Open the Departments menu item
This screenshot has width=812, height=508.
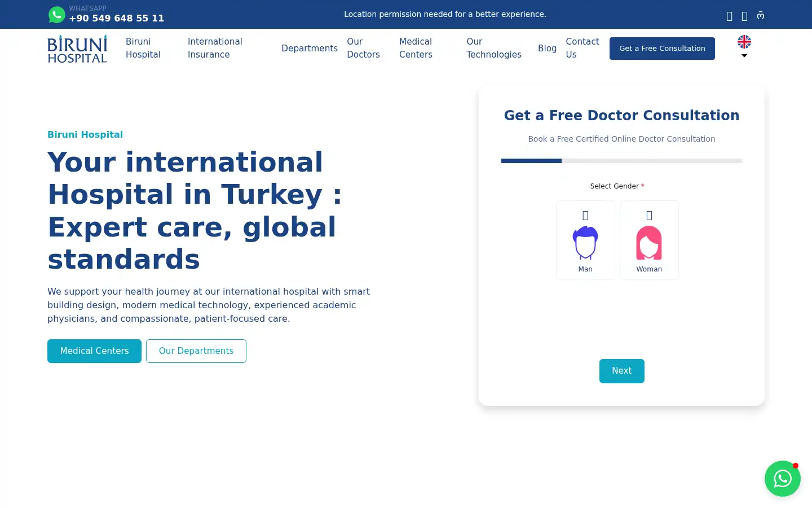click(310, 49)
